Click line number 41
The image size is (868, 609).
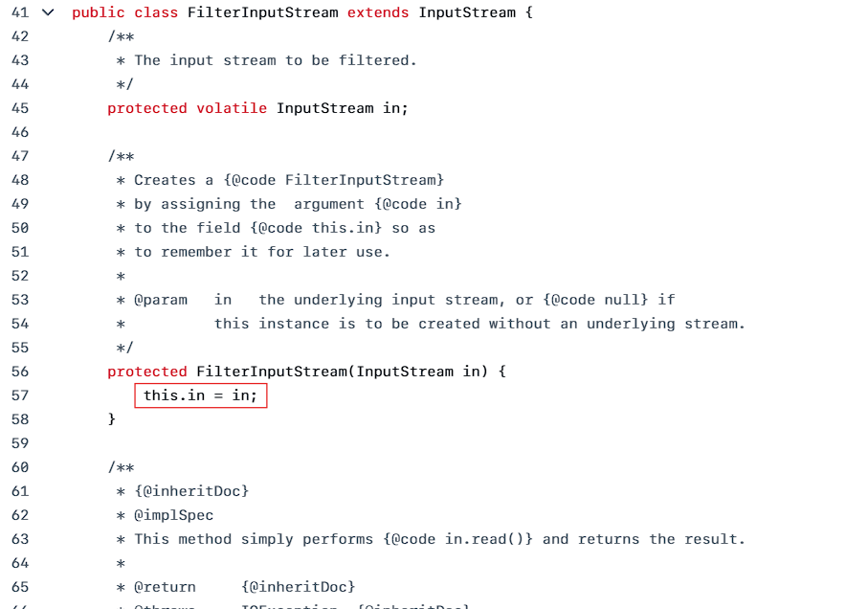point(19,12)
